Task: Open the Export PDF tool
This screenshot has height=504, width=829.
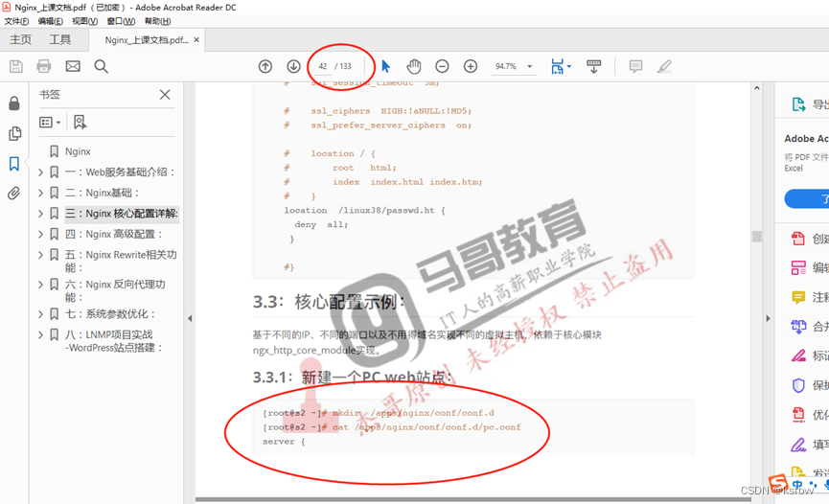Action: click(798, 104)
